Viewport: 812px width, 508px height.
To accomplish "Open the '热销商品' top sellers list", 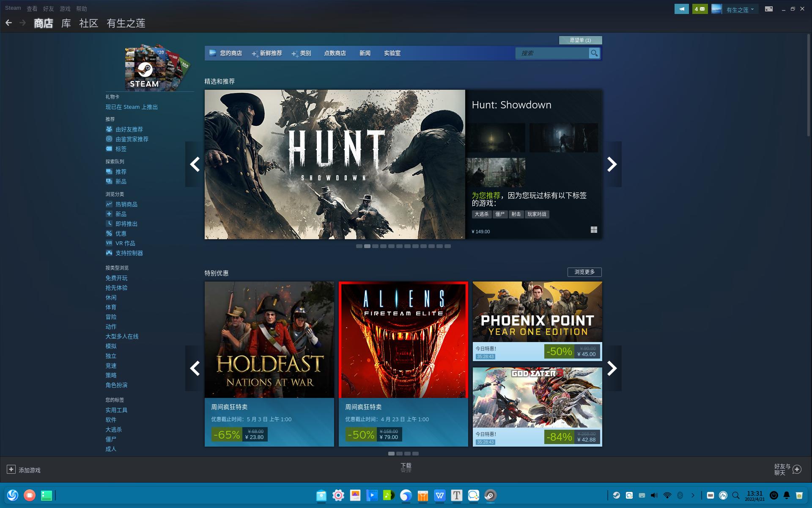I will pyautogui.click(x=126, y=204).
